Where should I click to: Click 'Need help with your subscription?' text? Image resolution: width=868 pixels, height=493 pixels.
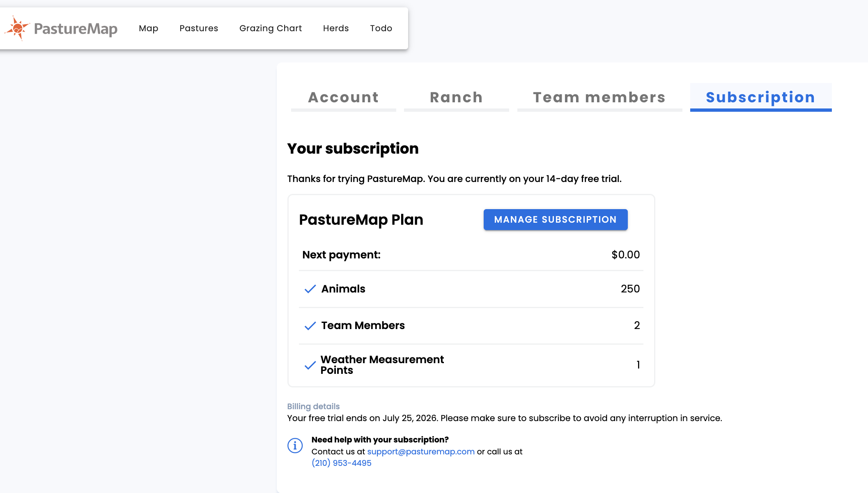click(x=380, y=440)
